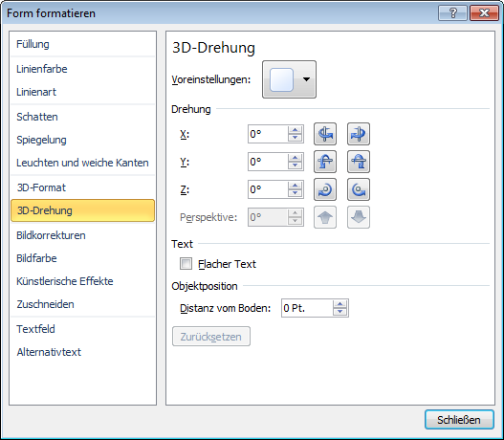504x440 pixels.
Task: Rotate counterclockwise Z axis icon
Action: tap(359, 189)
